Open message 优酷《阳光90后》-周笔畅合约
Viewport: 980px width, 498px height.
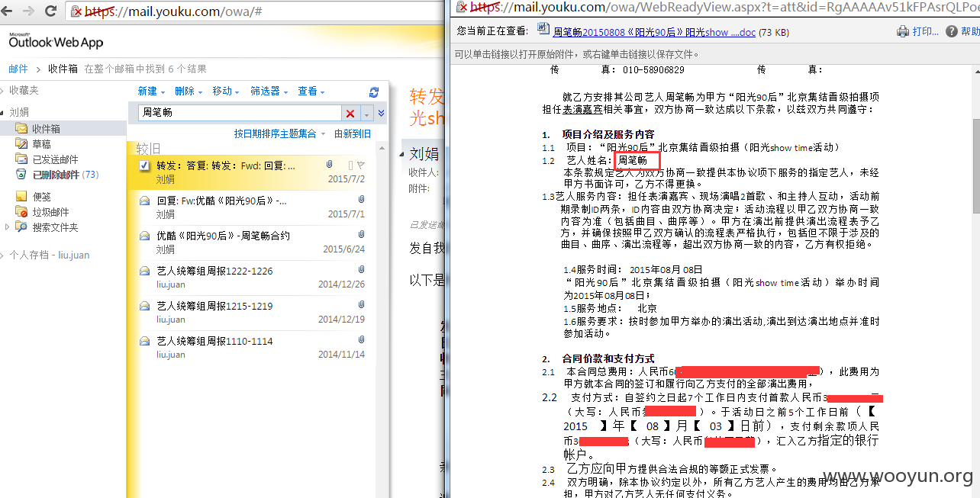[x=253, y=243]
